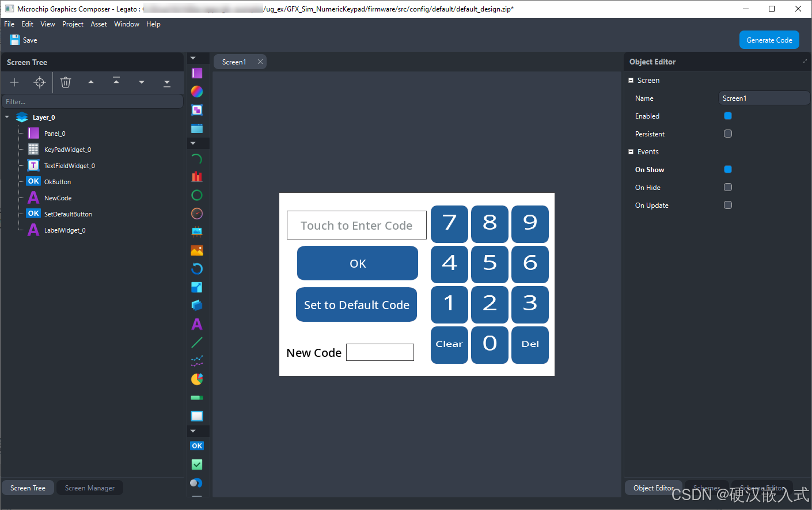
Task: Open the Asset menu
Action: click(x=98, y=24)
